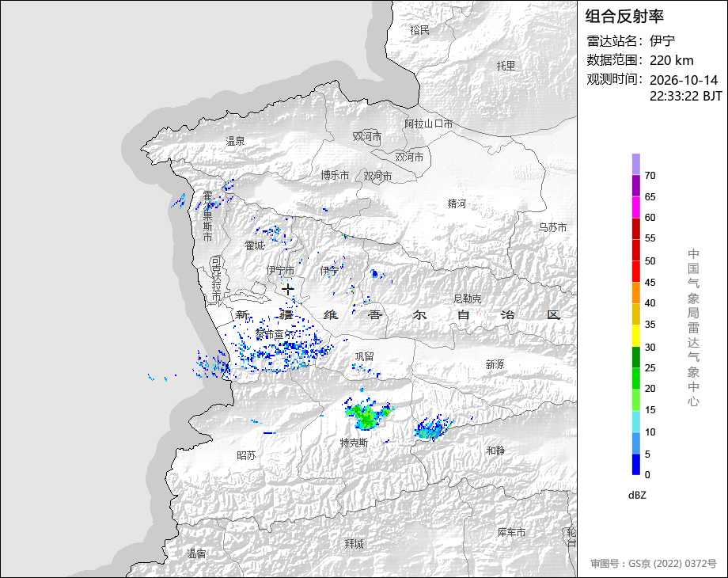Click the 拜城 map label
Viewport: 728px width, 578px height.
tap(355, 544)
